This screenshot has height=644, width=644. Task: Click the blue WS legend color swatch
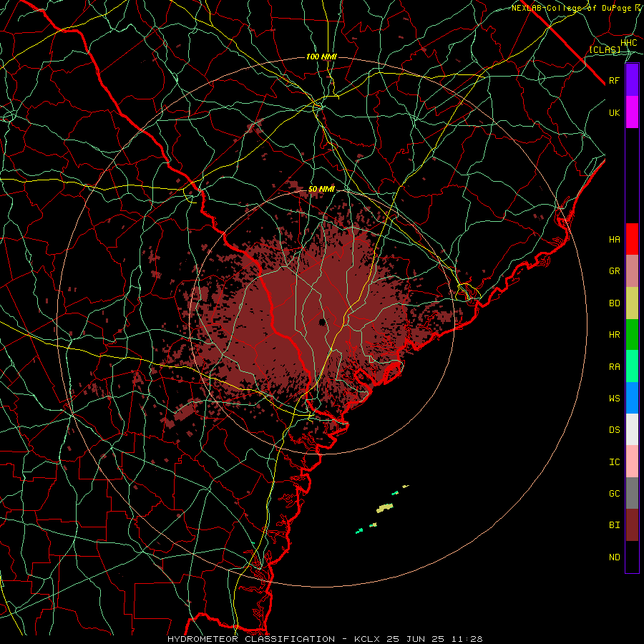[x=632, y=398]
